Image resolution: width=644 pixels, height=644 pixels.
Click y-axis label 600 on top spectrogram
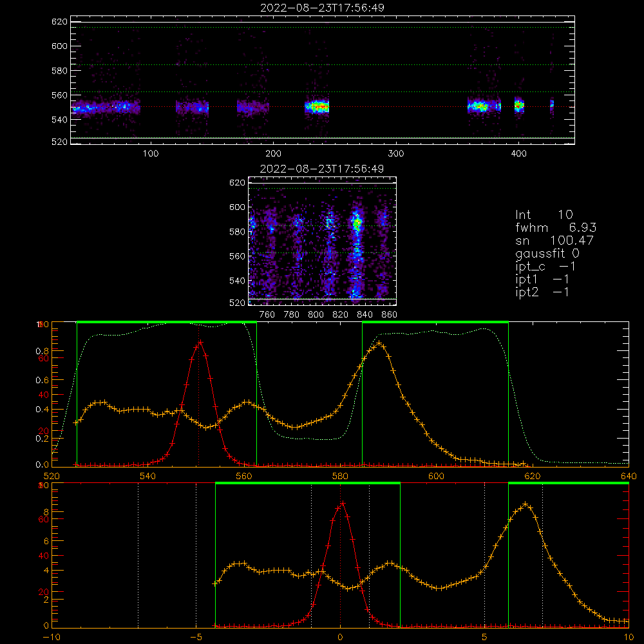(x=59, y=46)
